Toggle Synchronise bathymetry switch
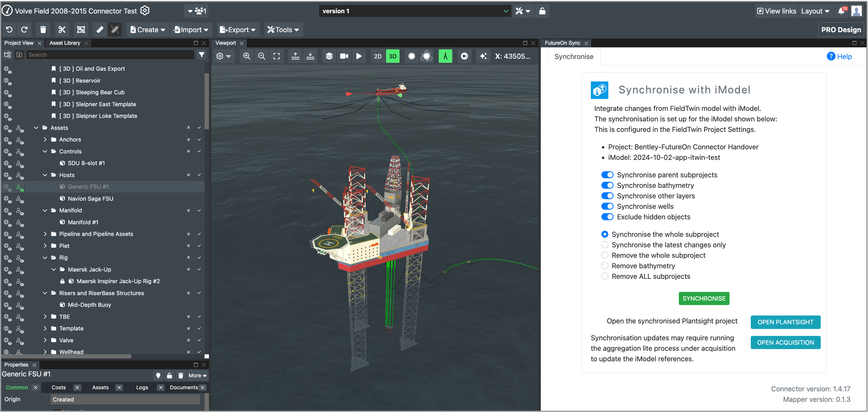The width and height of the screenshot is (868, 413). pos(607,185)
